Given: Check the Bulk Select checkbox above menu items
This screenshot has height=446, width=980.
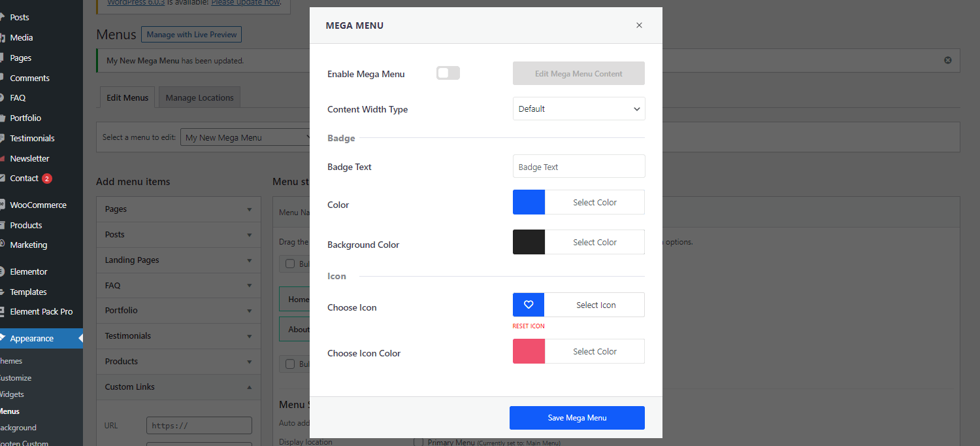Looking at the screenshot, I should (290, 264).
